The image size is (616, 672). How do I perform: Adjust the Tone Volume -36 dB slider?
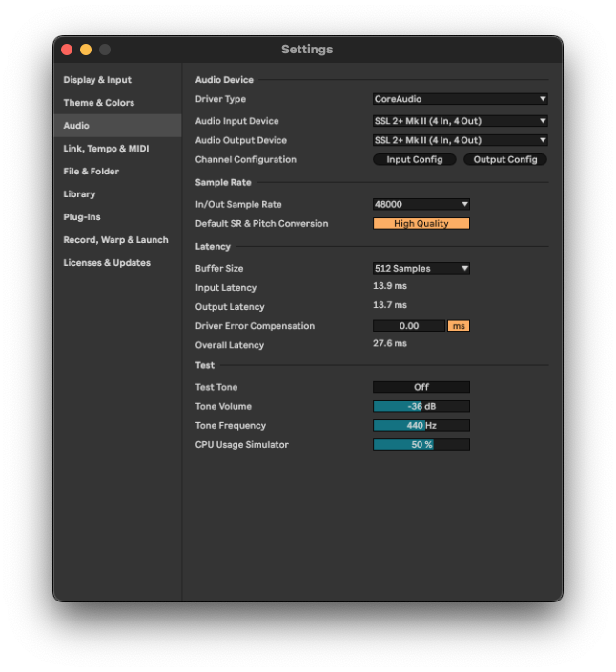click(x=421, y=406)
